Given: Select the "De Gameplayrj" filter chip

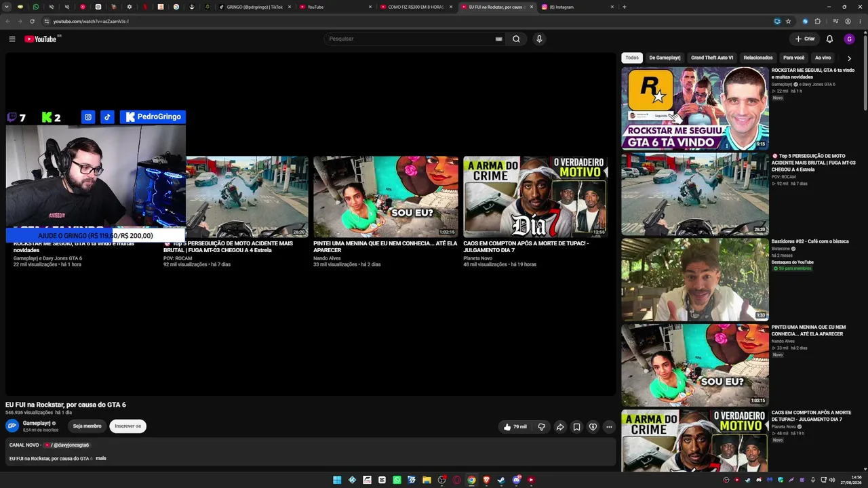Looking at the screenshot, I should (665, 58).
